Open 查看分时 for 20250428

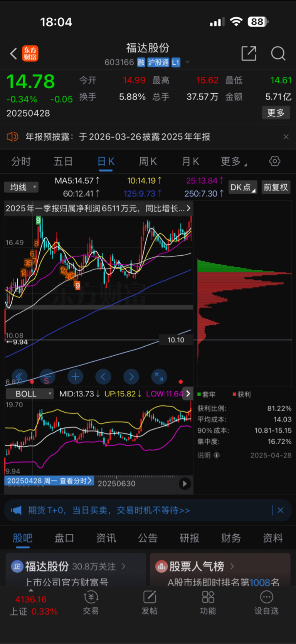tap(49, 480)
